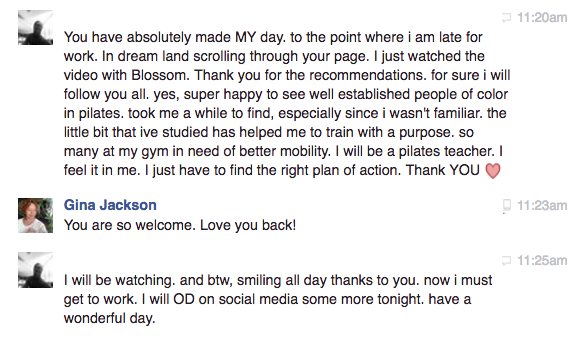Click the 'You are so welcome' reply text

pos(180,225)
